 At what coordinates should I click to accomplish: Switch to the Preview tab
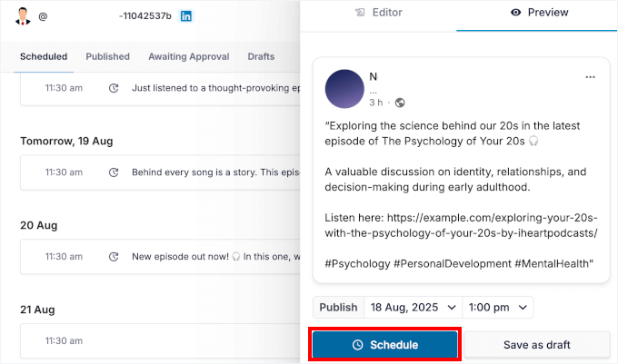pyautogui.click(x=539, y=13)
